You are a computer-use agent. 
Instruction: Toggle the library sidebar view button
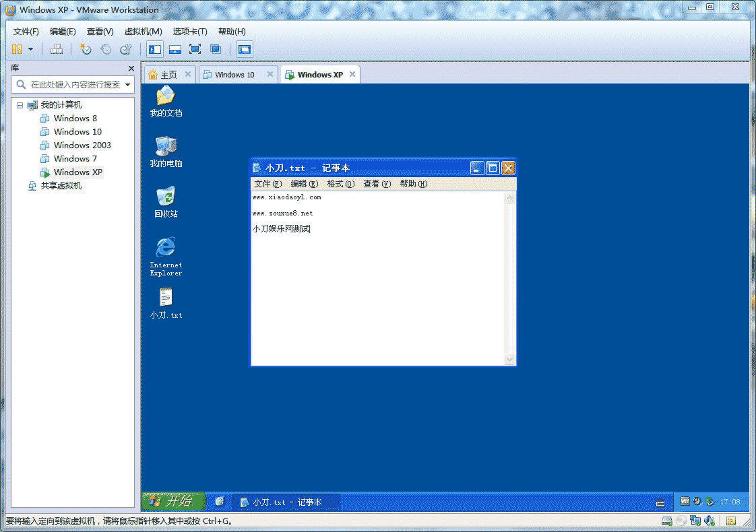[x=155, y=49]
